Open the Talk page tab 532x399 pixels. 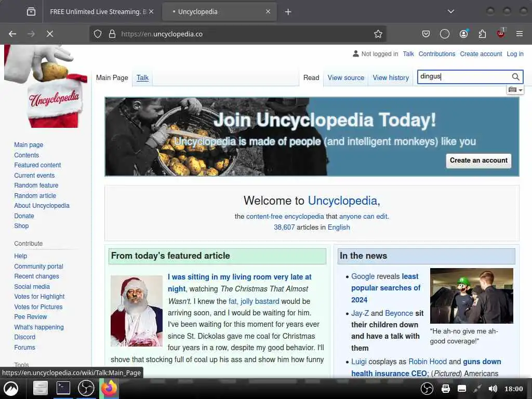(x=142, y=78)
